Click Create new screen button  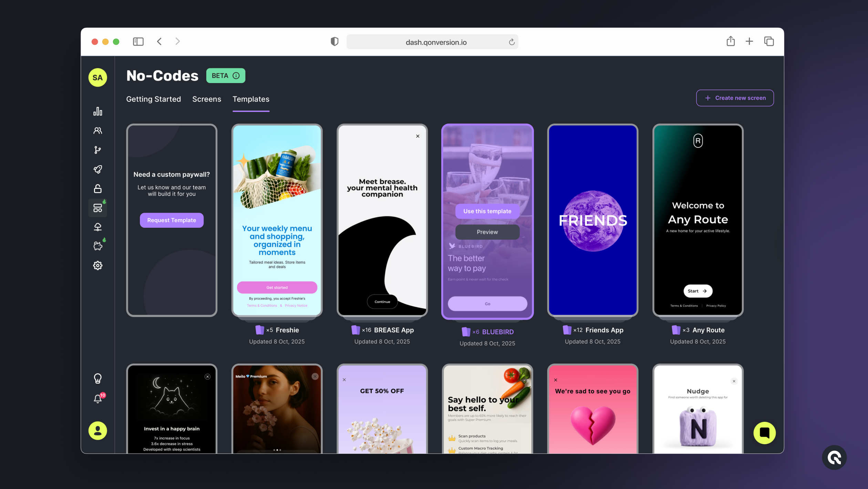tap(735, 98)
